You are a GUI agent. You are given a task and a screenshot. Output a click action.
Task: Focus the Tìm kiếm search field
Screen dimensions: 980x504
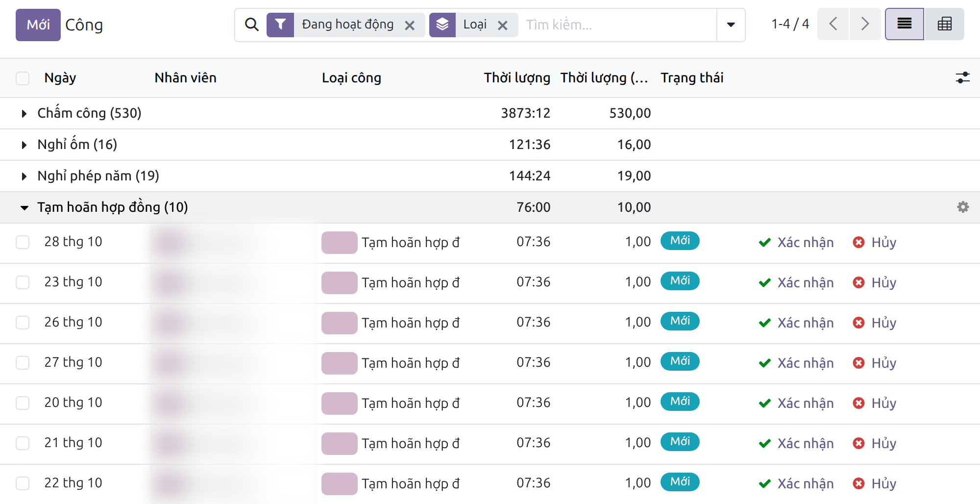(x=618, y=25)
